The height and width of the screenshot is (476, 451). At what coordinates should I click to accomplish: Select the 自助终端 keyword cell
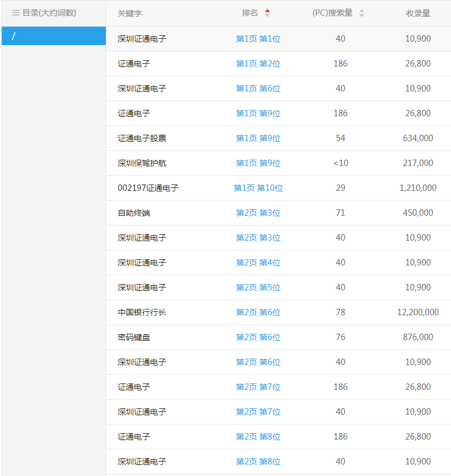[134, 213]
